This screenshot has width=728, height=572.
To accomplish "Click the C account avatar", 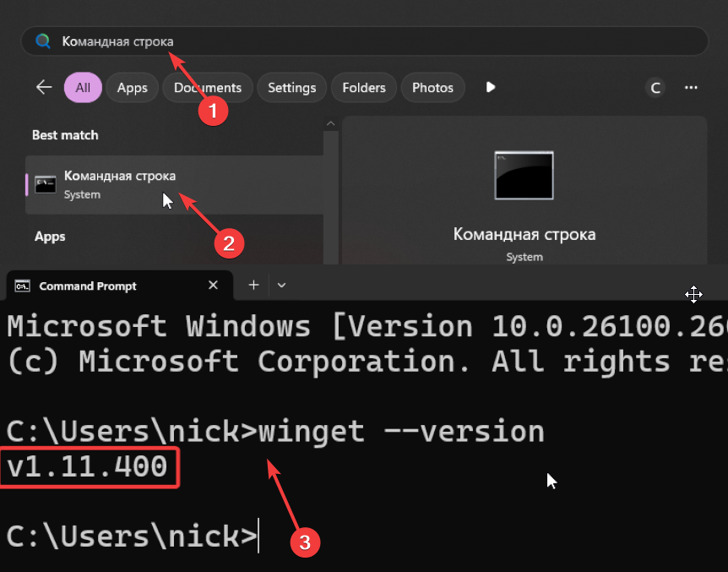I will tap(655, 88).
